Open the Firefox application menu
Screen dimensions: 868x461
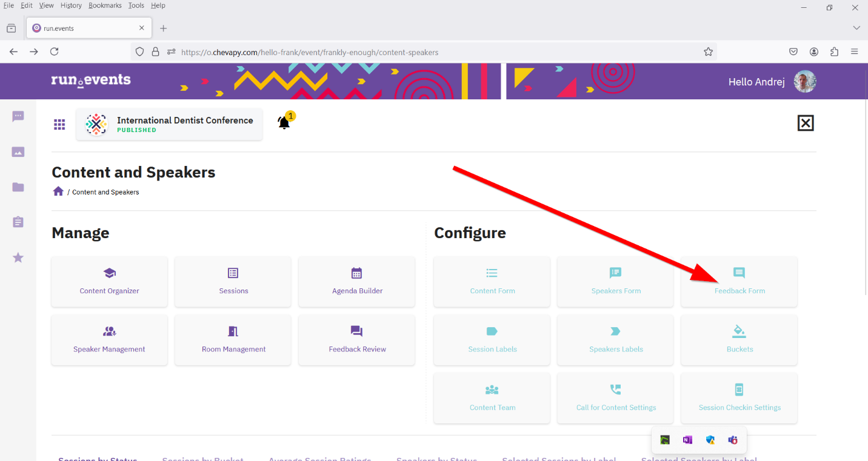[x=854, y=51]
